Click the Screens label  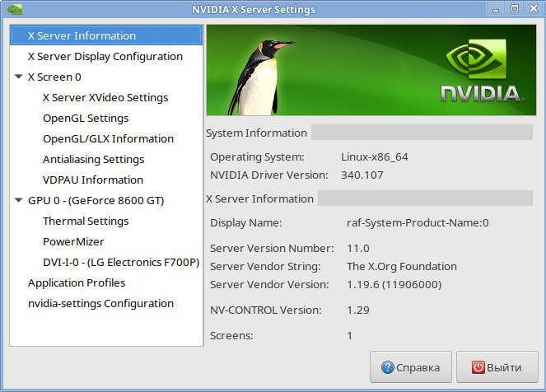pyautogui.click(x=231, y=336)
